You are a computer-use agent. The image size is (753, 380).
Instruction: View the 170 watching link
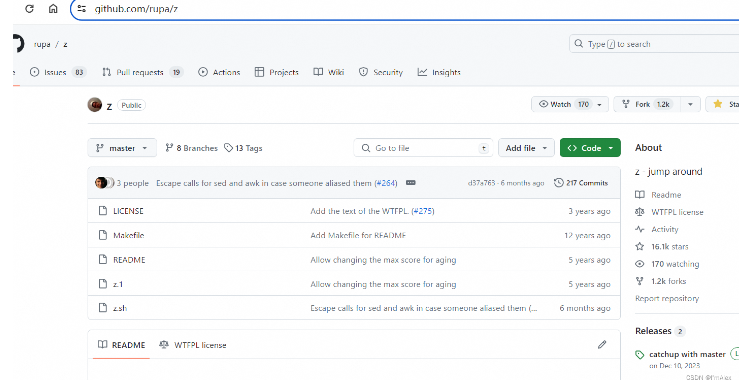tap(667, 264)
